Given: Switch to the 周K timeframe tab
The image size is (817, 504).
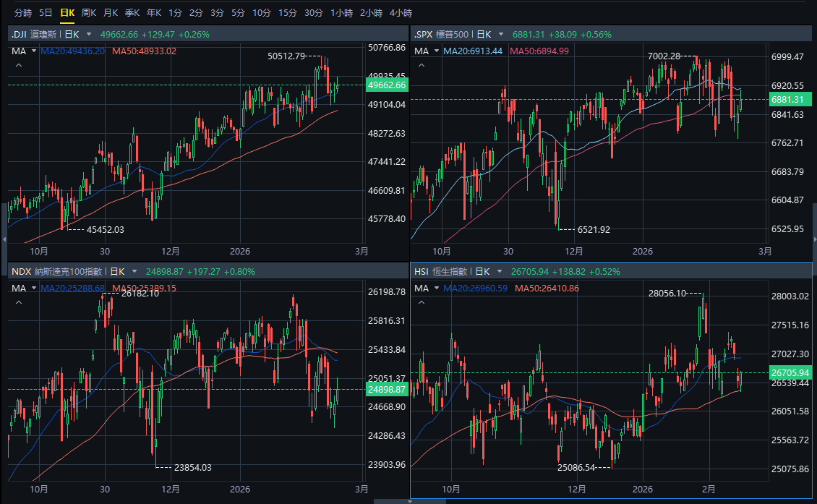Looking at the screenshot, I should point(89,13).
